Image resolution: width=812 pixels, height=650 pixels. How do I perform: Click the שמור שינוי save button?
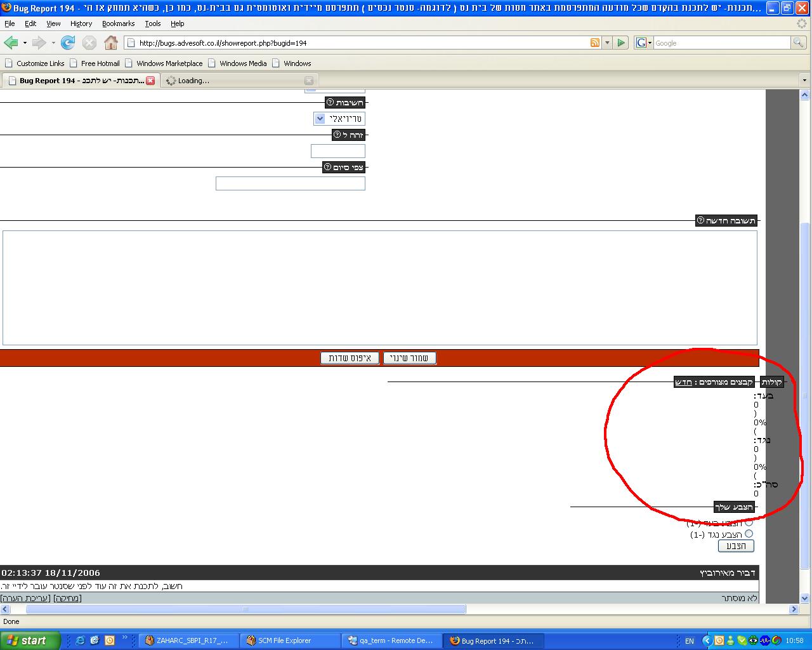(410, 358)
